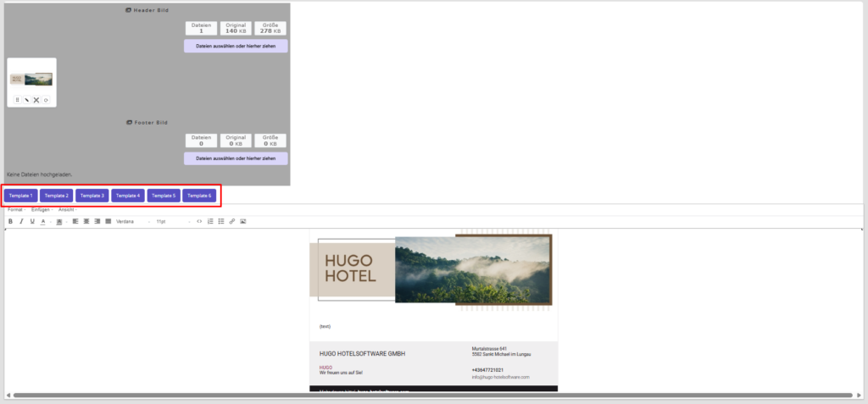
Task: Open the Einfügen menu
Action: (x=41, y=209)
